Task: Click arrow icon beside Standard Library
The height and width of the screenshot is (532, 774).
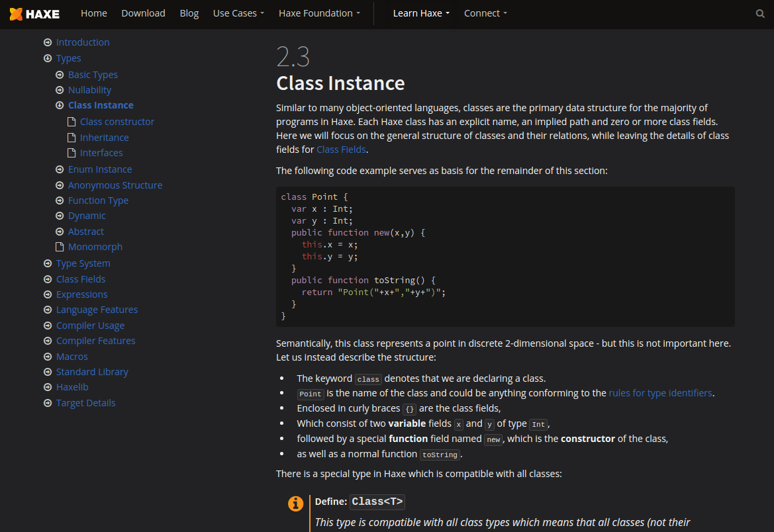Action: (48, 372)
